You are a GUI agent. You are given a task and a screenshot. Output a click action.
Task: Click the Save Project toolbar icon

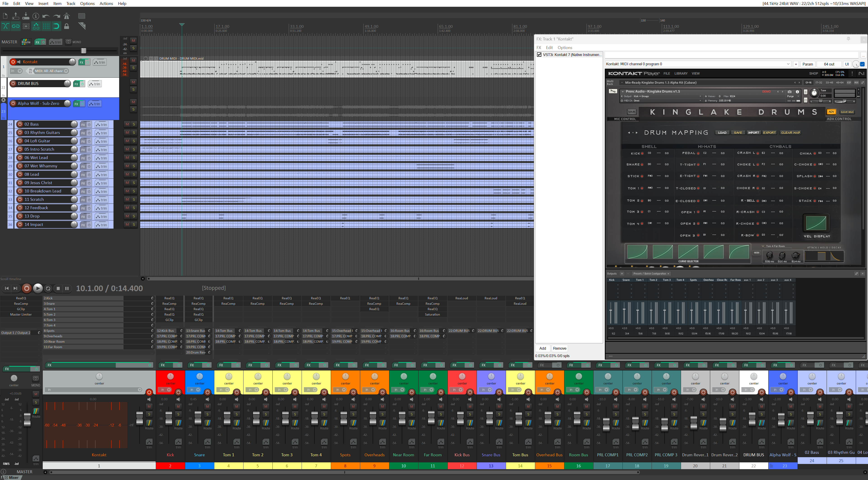pos(26,16)
